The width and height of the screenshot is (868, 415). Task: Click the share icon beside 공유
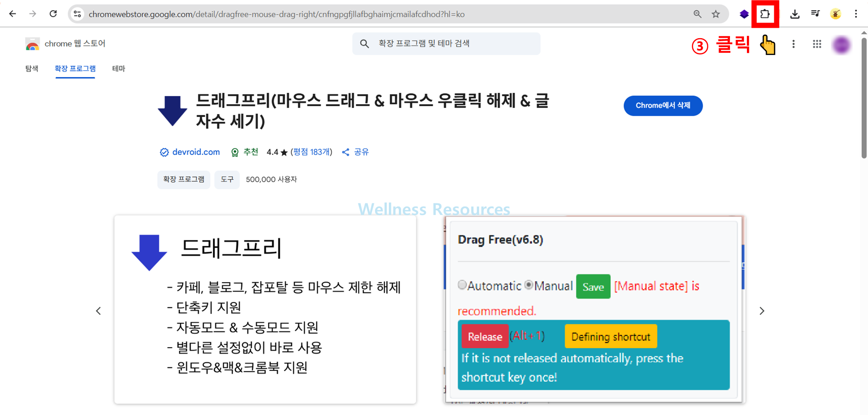[345, 152]
